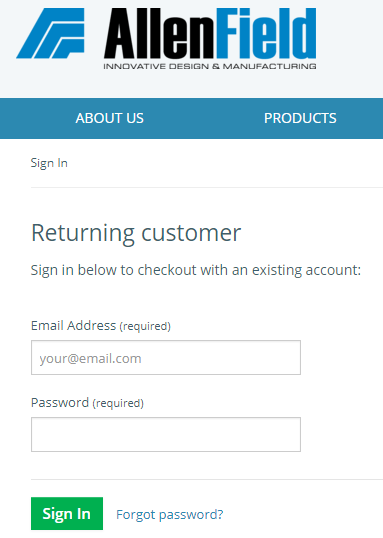The width and height of the screenshot is (383, 538).
Task: Click the 'Sign in below to checkout' text
Action: [x=196, y=270]
